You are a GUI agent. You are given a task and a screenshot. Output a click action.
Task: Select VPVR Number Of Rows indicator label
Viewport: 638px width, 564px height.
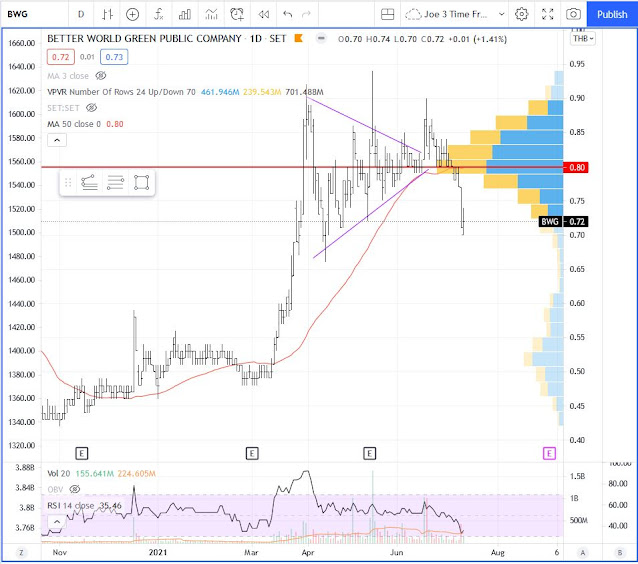click(x=121, y=92)
